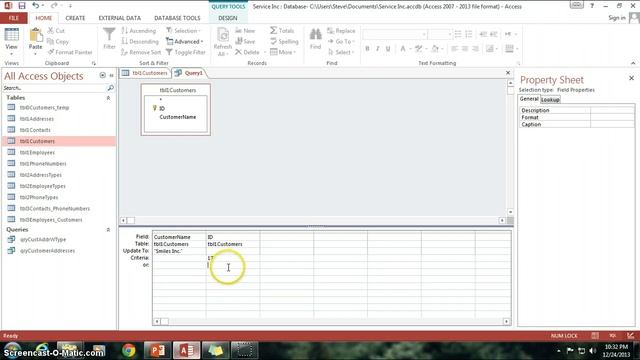Toggle Italic text formatting
The height and width of the screenshot is (360, 640).
click(378, 49)
